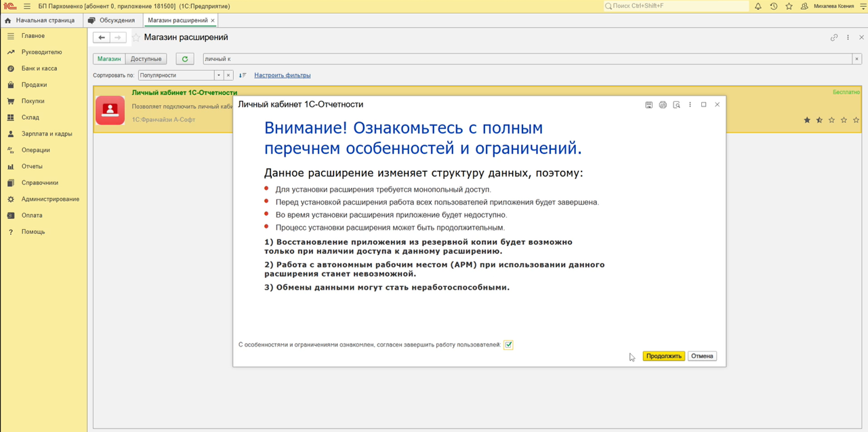The image size is (868, 432).
Task: Open the Руководителю section
Action: [x=43, y=52]
